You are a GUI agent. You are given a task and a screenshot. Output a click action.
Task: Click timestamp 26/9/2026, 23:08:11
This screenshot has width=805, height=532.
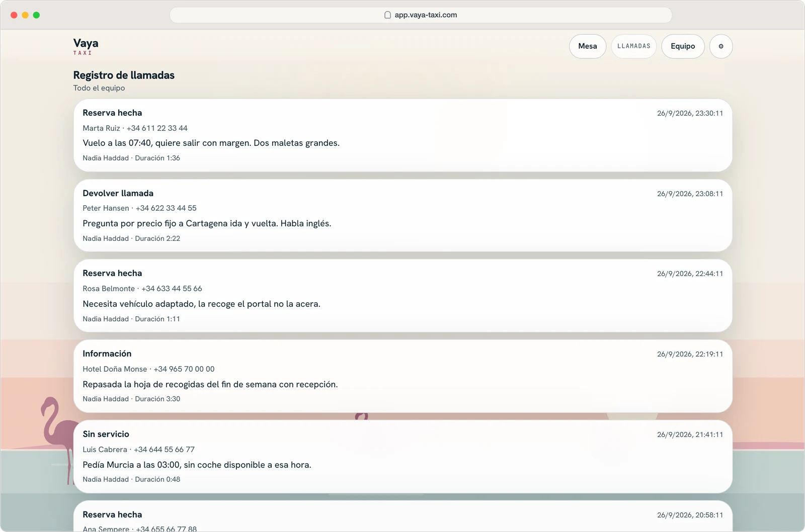coord(690,194)
